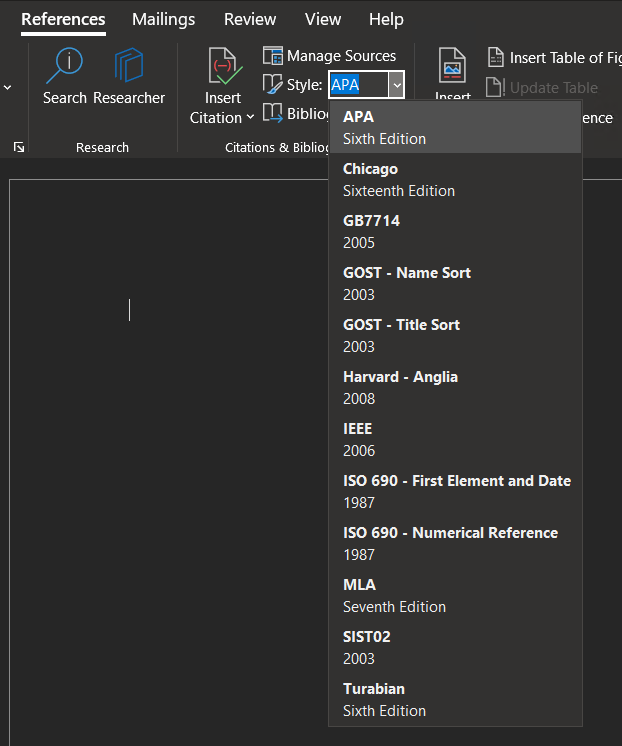Open the Research group dialog launcher
The width and height of the screenshot is (622, 746).
click(x=19, y=147)
